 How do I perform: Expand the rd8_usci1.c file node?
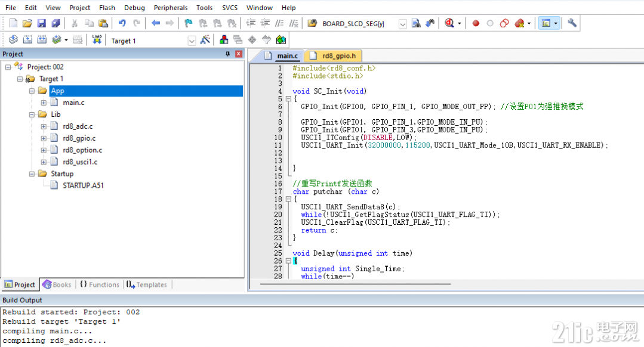pos(44,162)
